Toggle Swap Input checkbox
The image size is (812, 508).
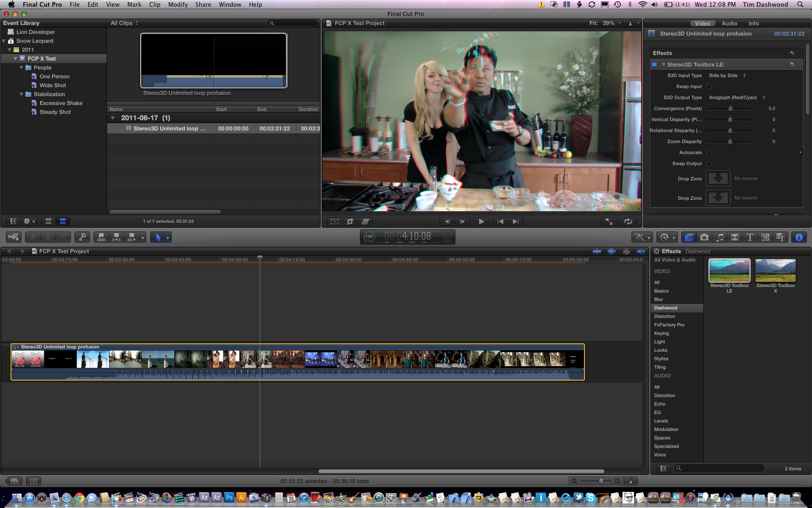coord(709,87)
